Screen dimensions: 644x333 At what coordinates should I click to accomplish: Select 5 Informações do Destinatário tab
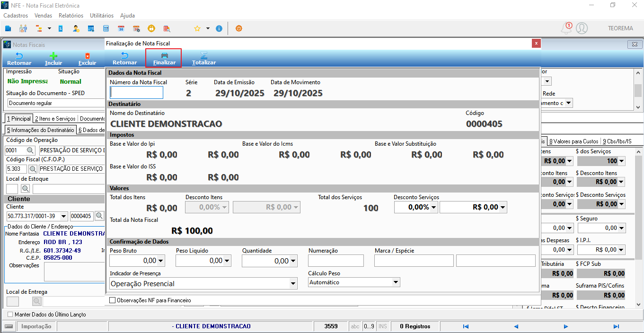pyautogui.click(x=41, y=130)
